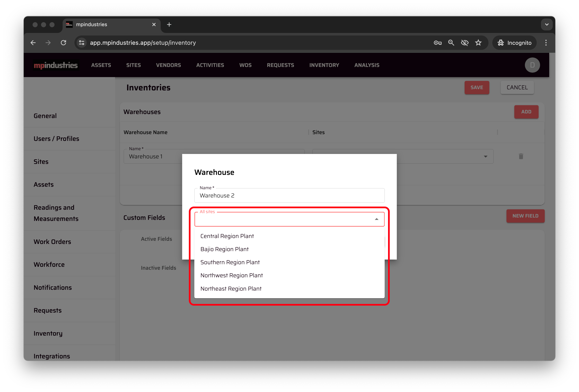Click the site information icon beside URL
This screenshot has height=392, width=579.
(81, 43)
